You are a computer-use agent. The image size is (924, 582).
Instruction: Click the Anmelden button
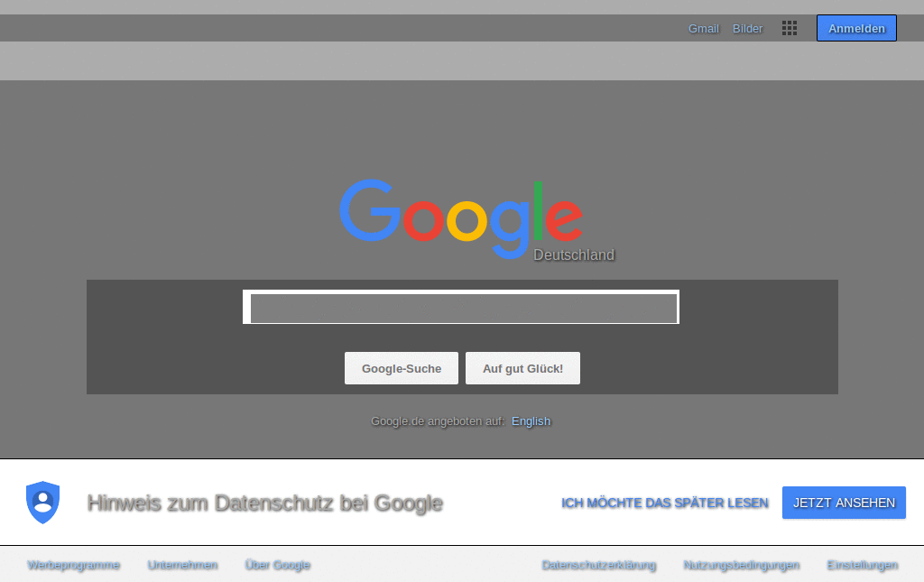(x=856, y=28)
